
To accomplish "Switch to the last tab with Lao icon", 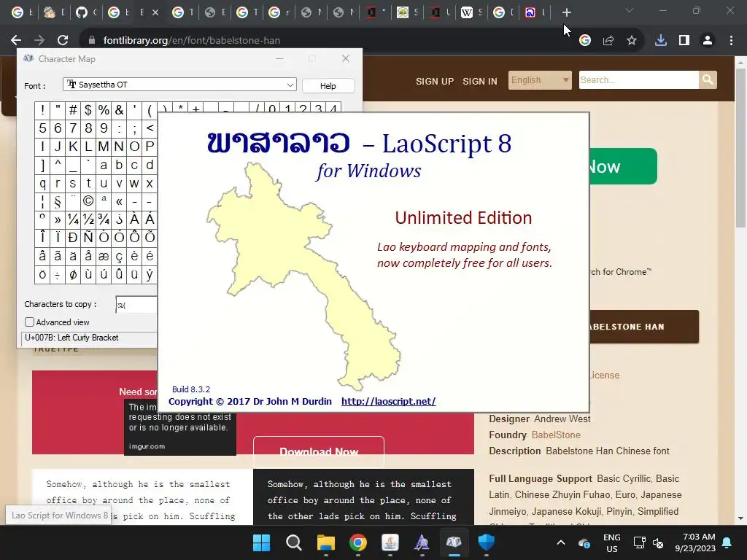I will (530, 12).
